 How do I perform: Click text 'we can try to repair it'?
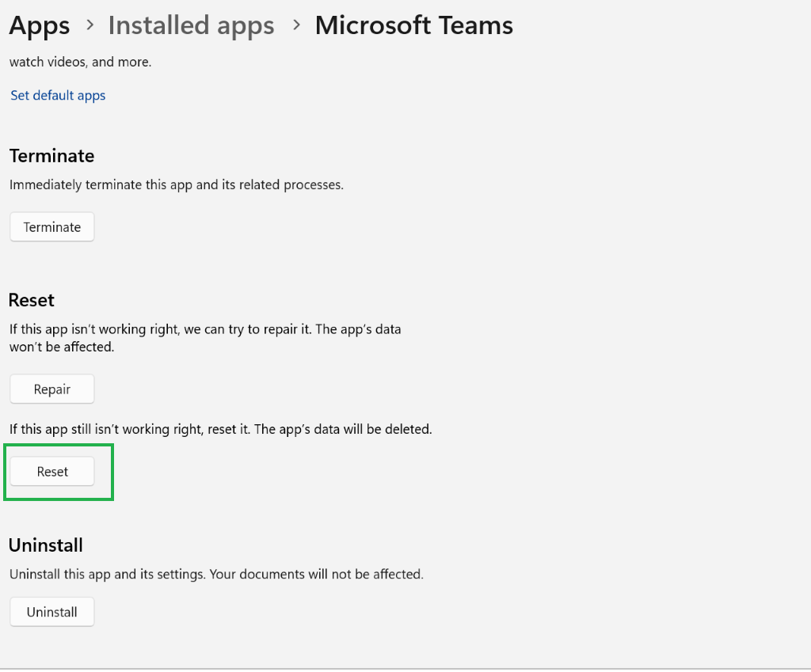point(247,329)
